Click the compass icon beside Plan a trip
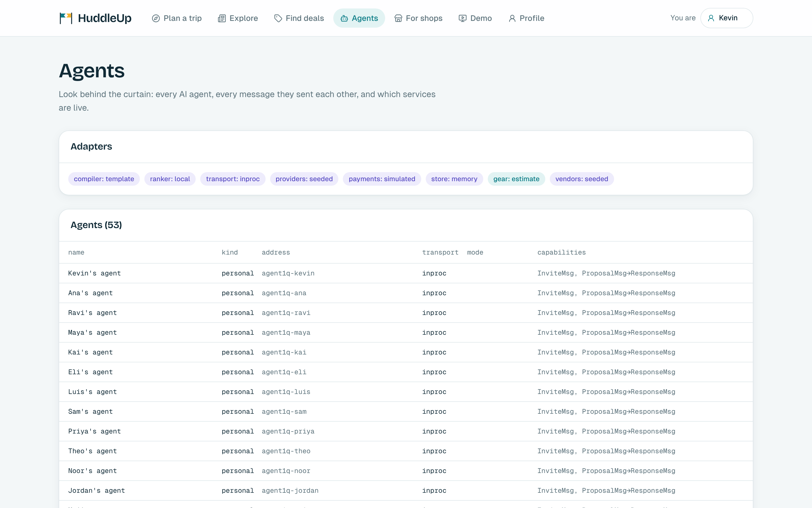The image size is (812, 508). 156,18
